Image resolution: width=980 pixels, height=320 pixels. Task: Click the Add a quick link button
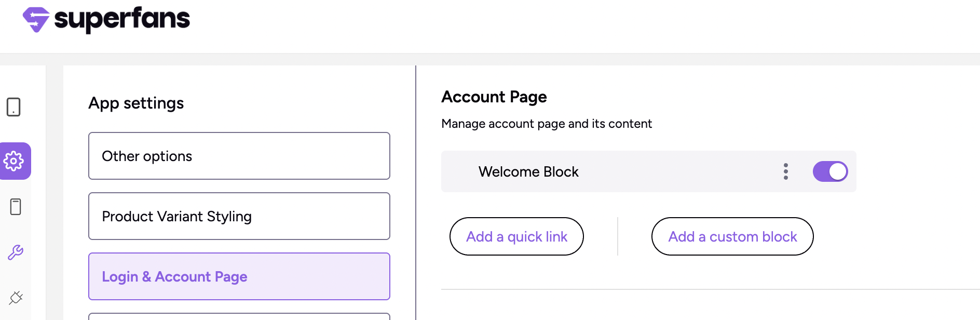coord(516,236)
